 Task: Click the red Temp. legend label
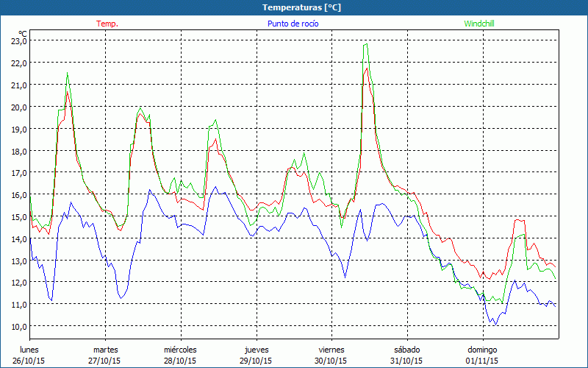tap(107, 24)
